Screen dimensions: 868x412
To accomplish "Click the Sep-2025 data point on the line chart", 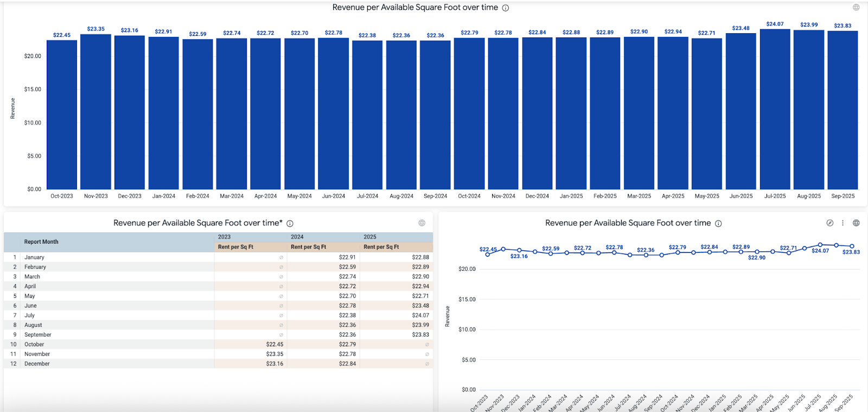I will point(852,246).
